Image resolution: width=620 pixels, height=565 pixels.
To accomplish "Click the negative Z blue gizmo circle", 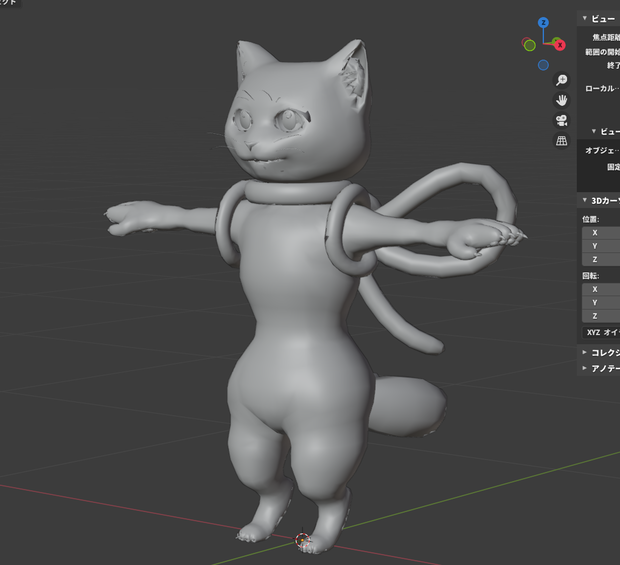I will [543, 65].
